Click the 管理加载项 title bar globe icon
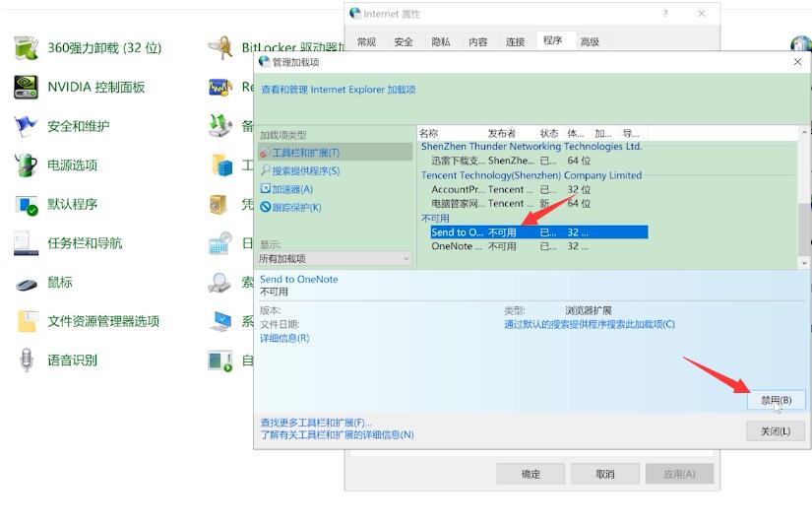Screen dimensions: 812x526 [x=264, y=62]
